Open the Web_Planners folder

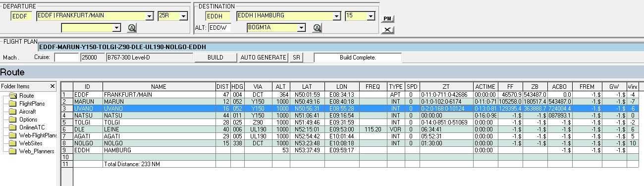coord(37,151)
